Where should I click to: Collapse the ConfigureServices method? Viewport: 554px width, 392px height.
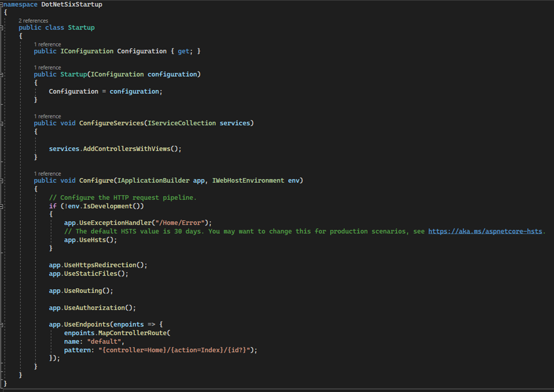[1, 123]
